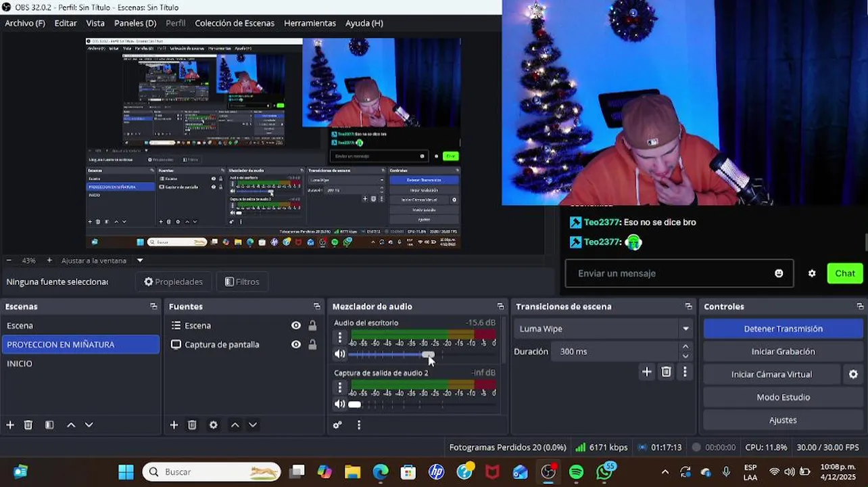Open the Ayuda menu
The width and height of the screenshot is (868, 487).
[364, 23]
